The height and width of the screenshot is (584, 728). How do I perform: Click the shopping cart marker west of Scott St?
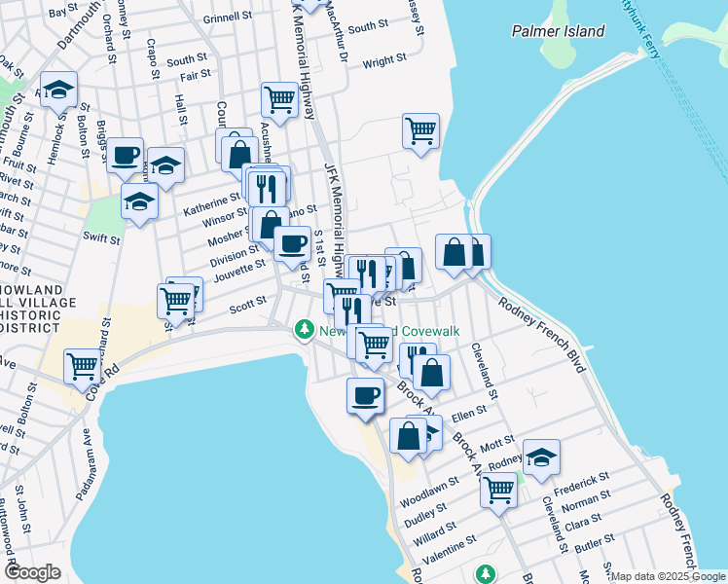point(176,301)
